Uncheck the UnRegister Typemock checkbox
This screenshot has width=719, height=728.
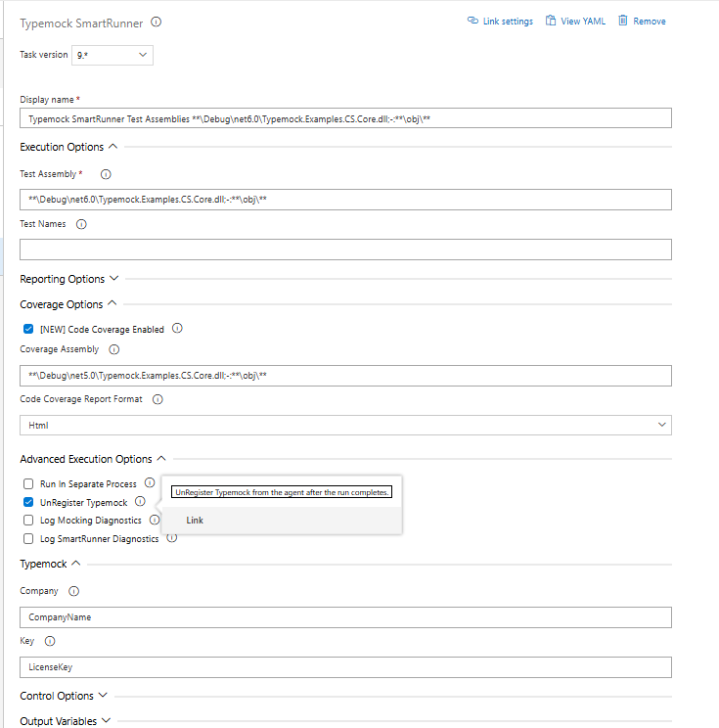pos(28,503)
